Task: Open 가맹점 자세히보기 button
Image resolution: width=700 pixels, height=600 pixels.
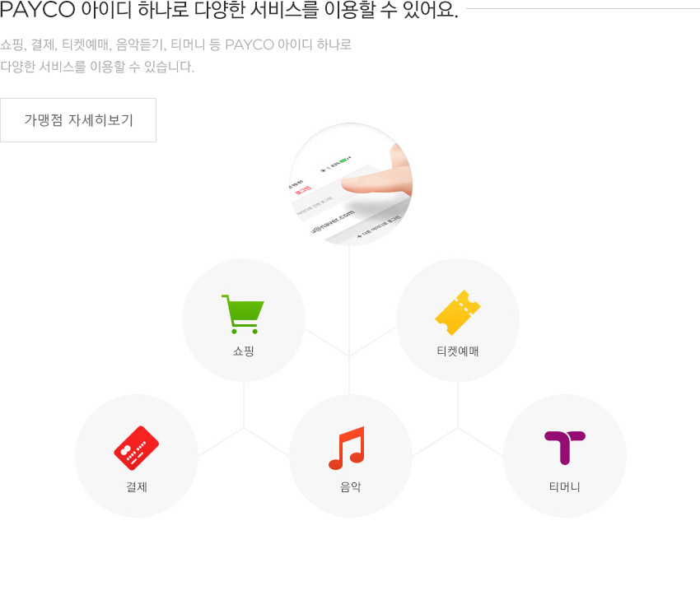Action: pos(78,120)
